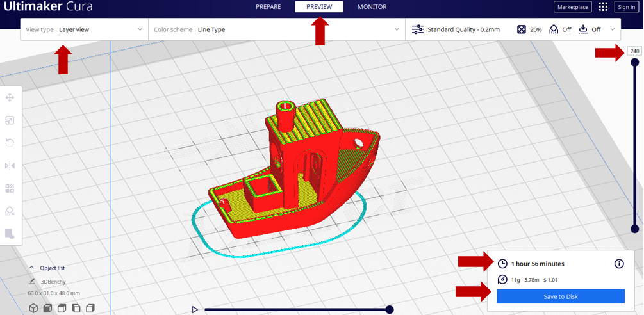The image size is (644, 315).
Task: Click the print settings sliders icon
Action: (418, 29)
